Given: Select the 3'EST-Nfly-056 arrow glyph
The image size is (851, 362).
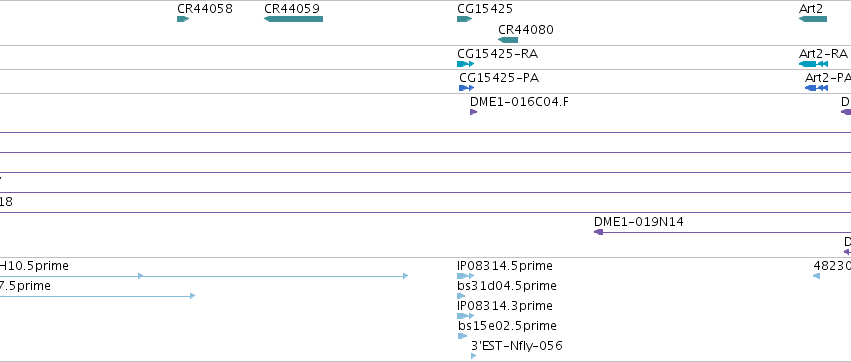Looking at the screenshot, I should (x=473, y=356).
